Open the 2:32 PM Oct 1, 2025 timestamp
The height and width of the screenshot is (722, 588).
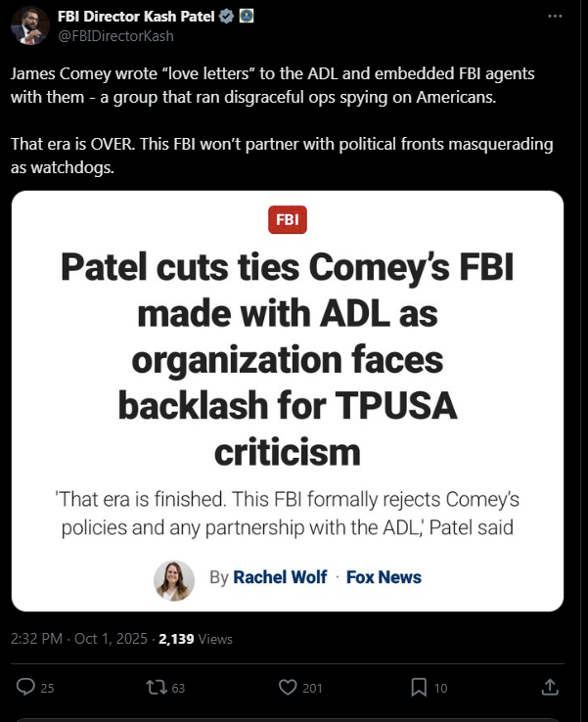click(x=78, y=639)
